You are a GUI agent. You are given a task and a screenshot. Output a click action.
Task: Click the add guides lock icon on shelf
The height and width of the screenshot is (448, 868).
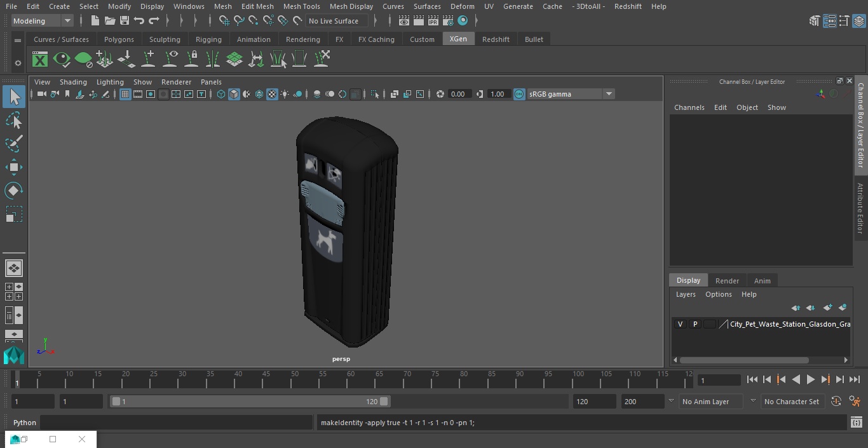pyautogui.click(x=191, y=60)
